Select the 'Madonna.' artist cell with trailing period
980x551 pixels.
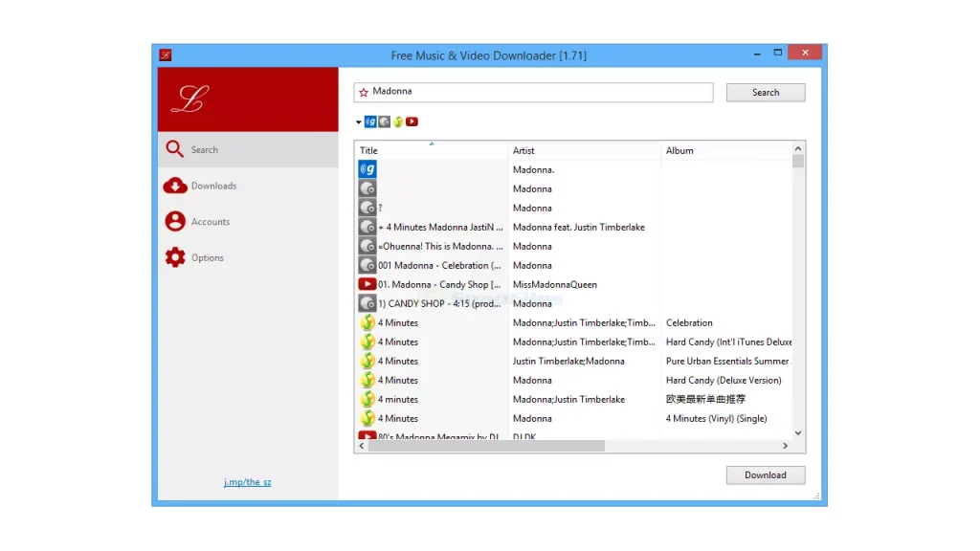[x=534, y=170]
